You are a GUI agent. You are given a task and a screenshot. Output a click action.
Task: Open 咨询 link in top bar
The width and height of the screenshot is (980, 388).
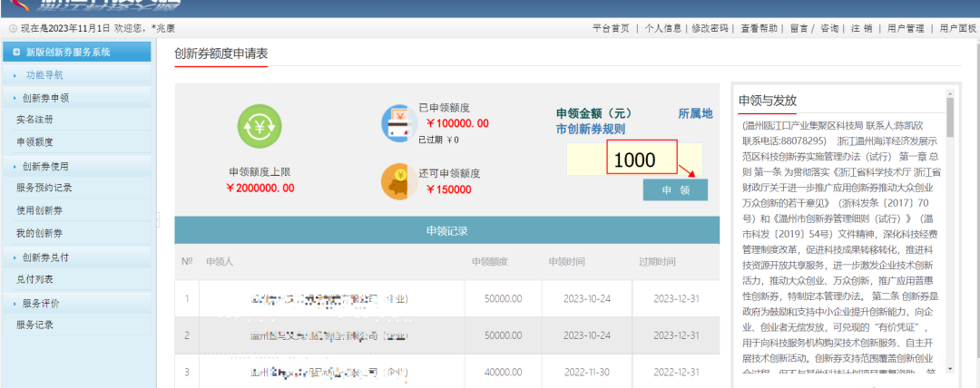pos(829,28)
